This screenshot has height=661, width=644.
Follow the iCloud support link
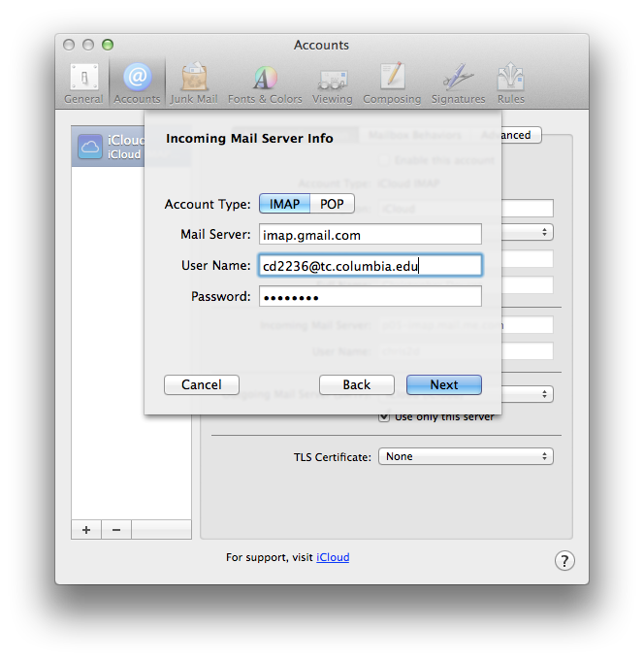click(x=333, y=557)
